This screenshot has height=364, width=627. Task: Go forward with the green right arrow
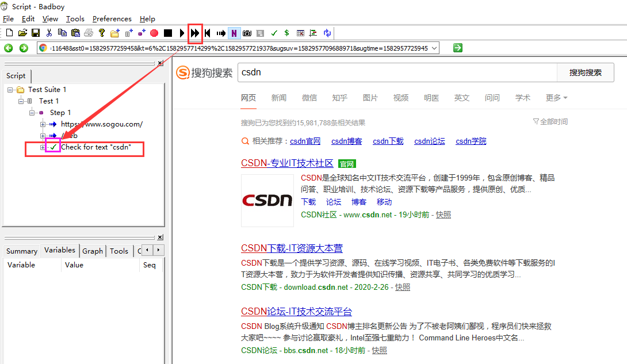tap(24, 48)
